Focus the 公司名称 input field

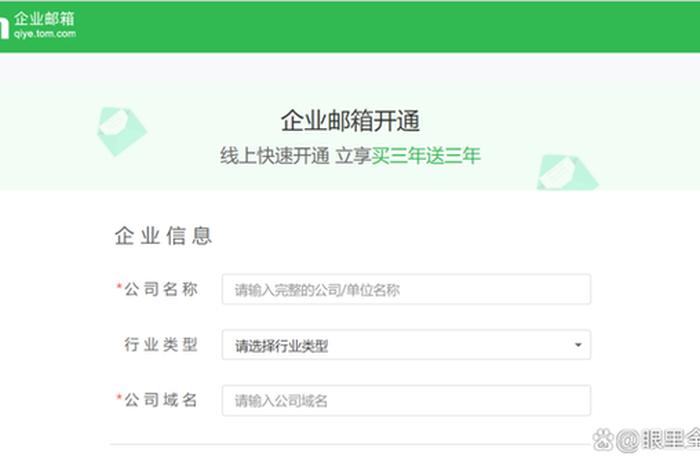click(x=406, y=290)
